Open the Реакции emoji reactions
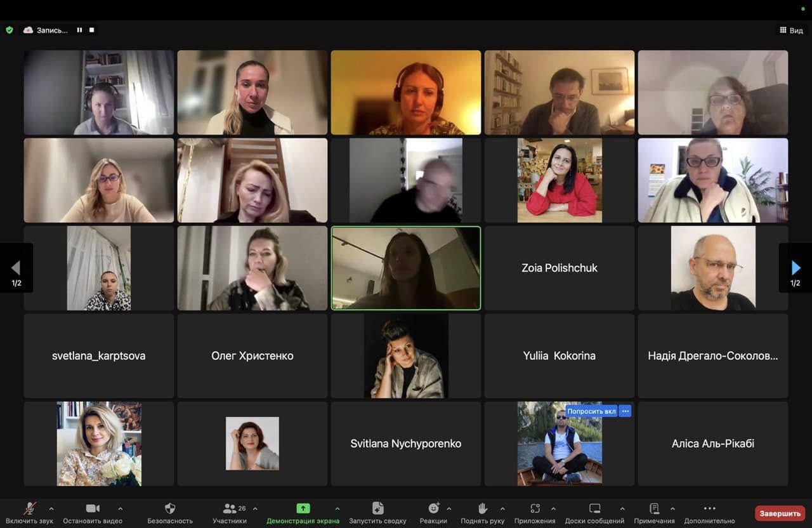This screenshot has height=528, width=812. (433, 512)
